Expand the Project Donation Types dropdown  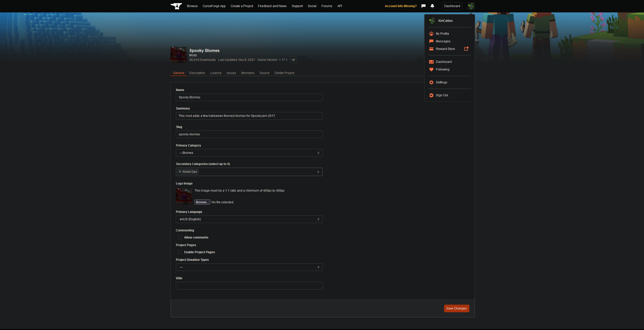[249, 267]
